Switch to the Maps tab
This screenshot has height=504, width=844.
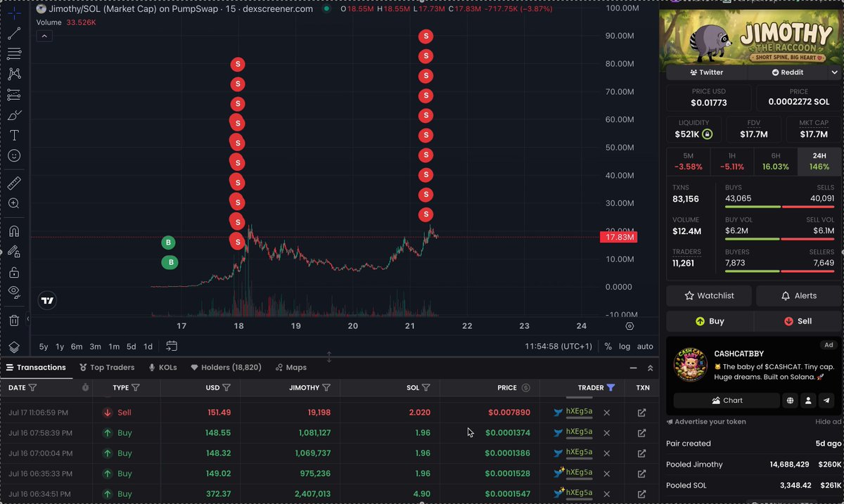coord(291,367)
